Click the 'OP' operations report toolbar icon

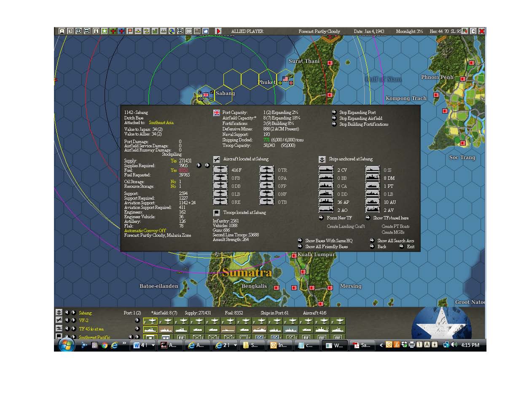tap(189, 31)
